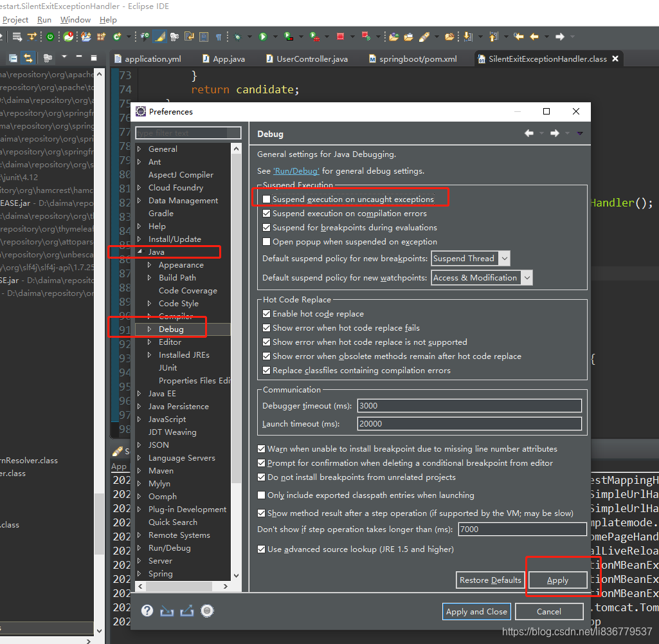Click the Next Annotation arrow icon

(468, 37)
